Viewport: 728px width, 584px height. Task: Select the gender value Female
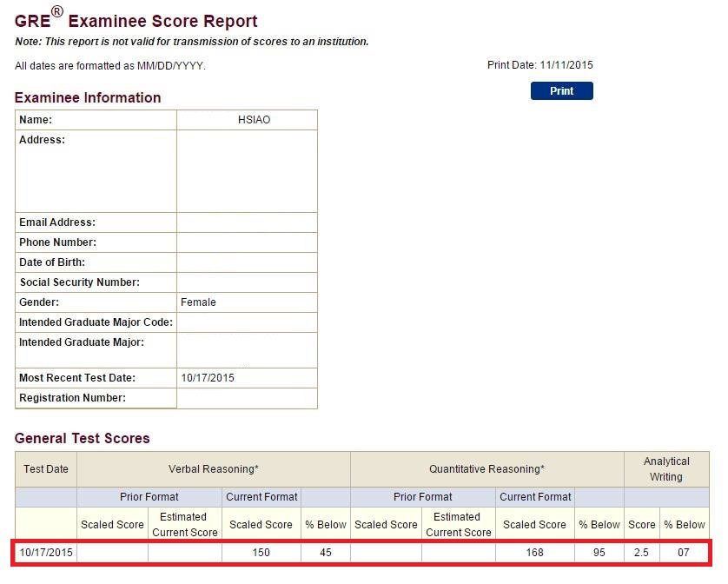pyautogui.click(x=198, y=302)
